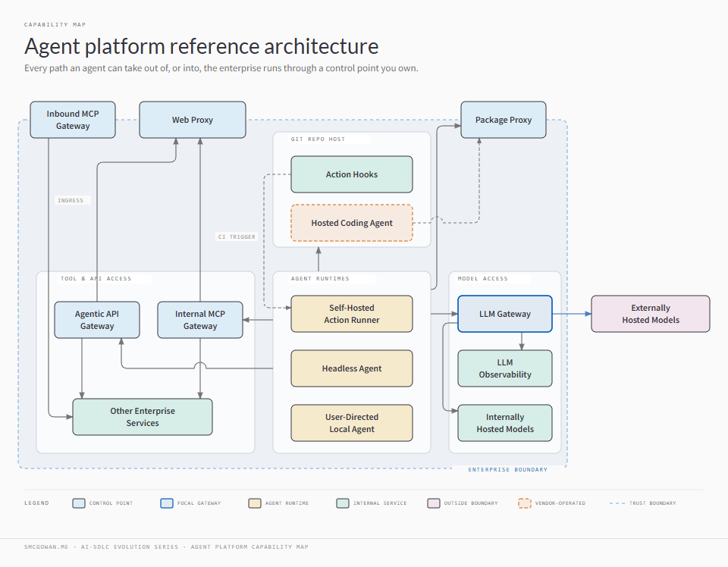Select the User-Directed Local Agent box
Image resolution: width=728 pixels, height=567 pixels.
pyautogui.click(x=351, y=423)
